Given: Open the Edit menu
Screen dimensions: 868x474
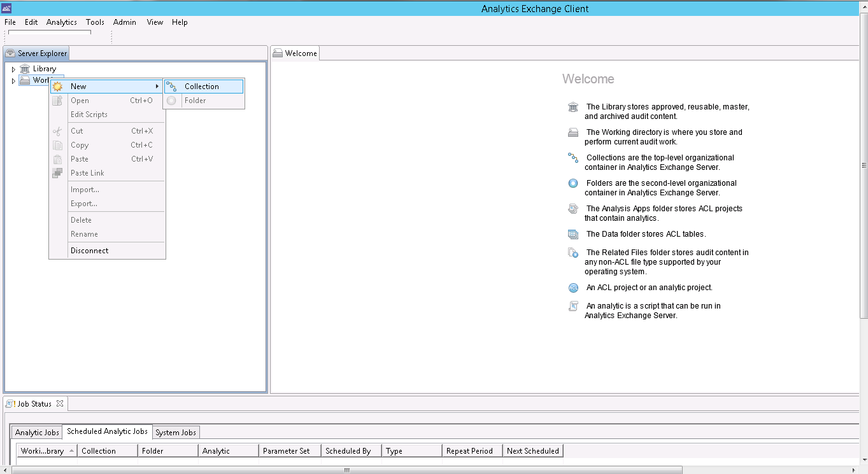Looking at the screenshot, I should pyautogui.click(x=31, y=22).
